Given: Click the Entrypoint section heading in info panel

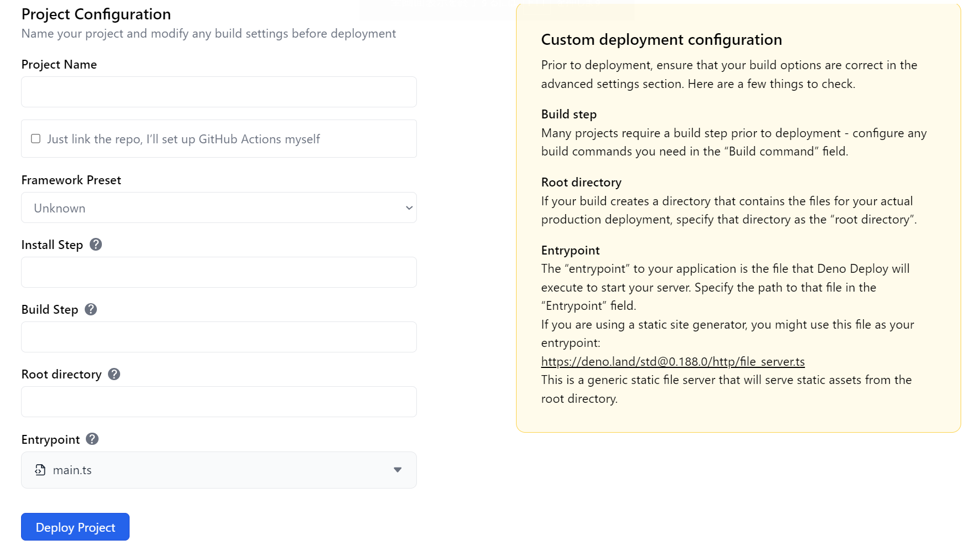Looking at the screenshot, I should click(x=570, y=250).
